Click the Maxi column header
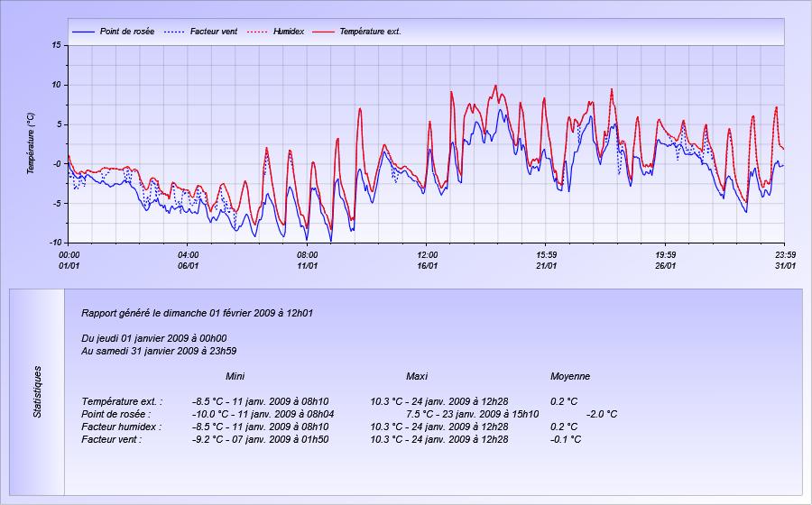The height and width of the screenshot is (505, 812). (417, 376)
